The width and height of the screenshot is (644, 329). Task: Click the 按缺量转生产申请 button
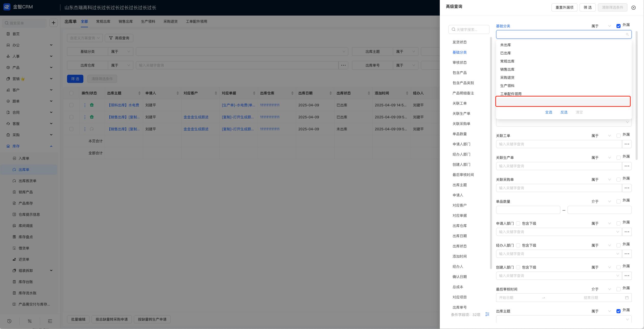[152, 319]
